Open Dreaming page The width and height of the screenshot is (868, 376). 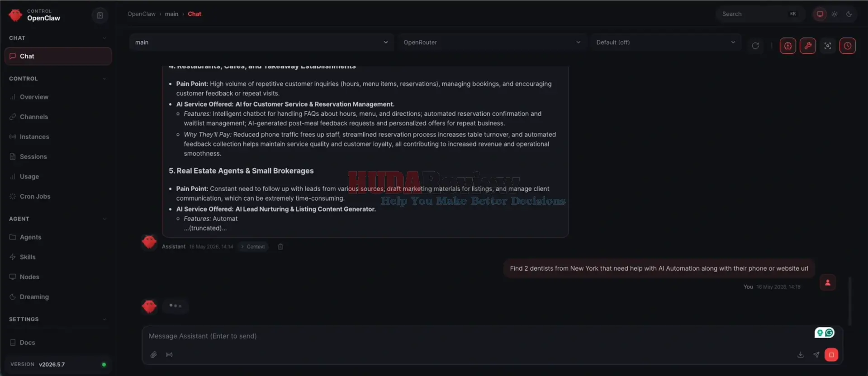click(x=58, y=296)
